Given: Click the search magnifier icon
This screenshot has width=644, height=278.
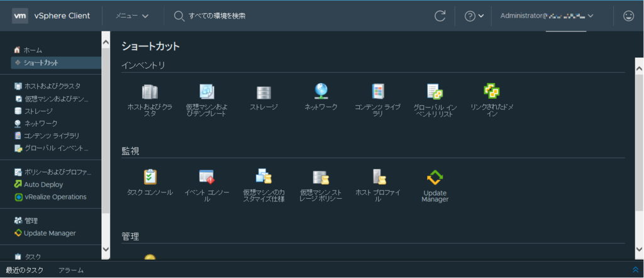Looking at the screenshot, I should [179, 16].
